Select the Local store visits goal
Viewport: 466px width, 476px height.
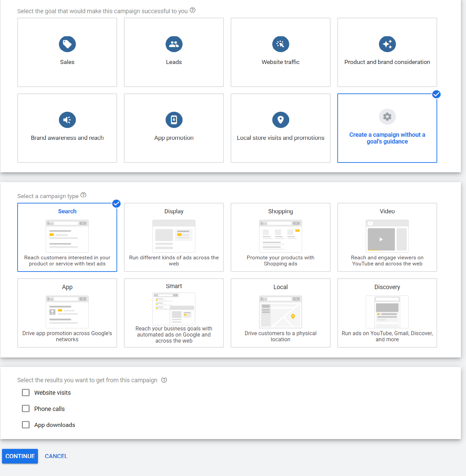pyautogui.click(x=280, y=120)
